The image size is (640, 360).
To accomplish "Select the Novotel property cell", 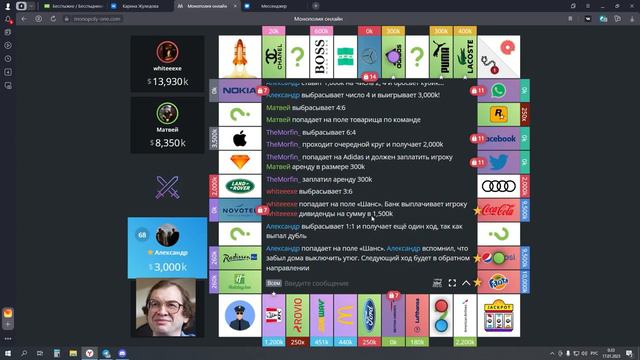I will click(x=240, y=210).
